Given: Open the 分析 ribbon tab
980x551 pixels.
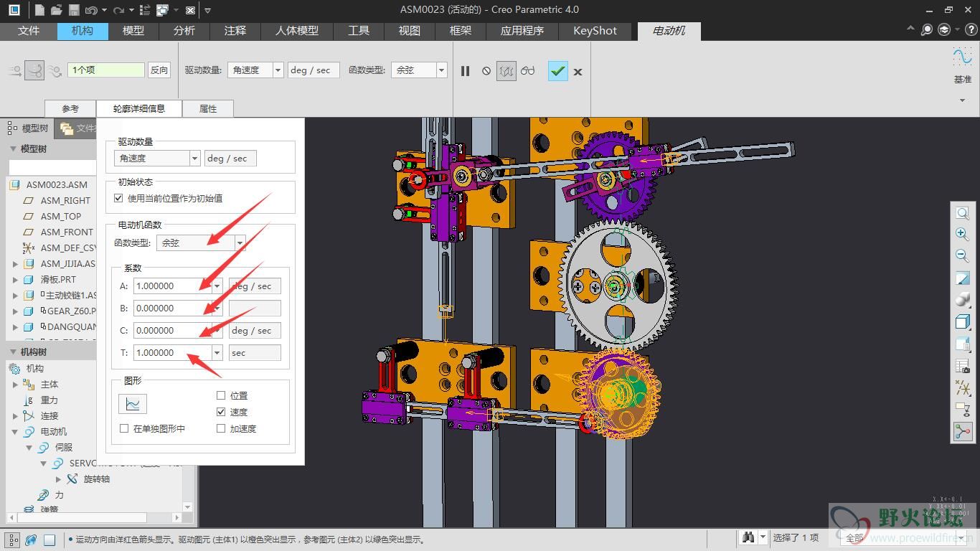Looking at the screenshot, I should point(184,31).
